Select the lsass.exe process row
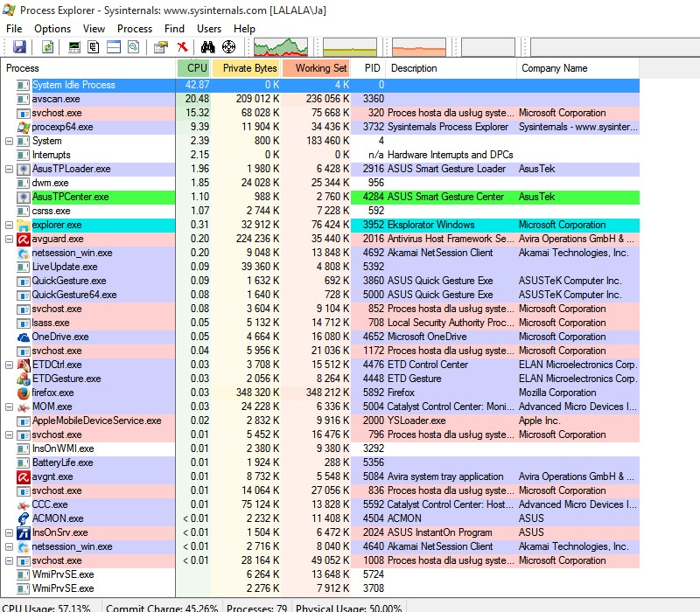This screenshot has height=612, width=700. click(320, 323)
